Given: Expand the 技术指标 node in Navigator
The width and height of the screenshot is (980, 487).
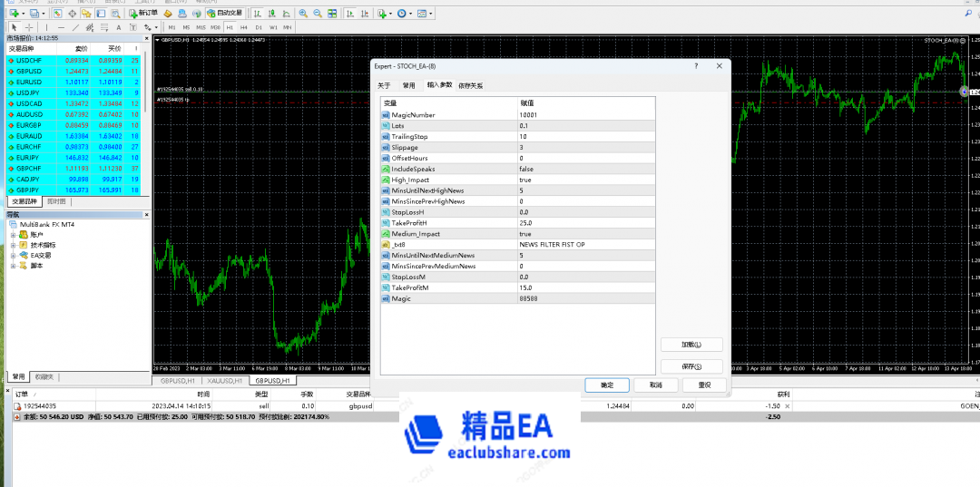Looking at the screenshot, I should click(x=13, y=246).
